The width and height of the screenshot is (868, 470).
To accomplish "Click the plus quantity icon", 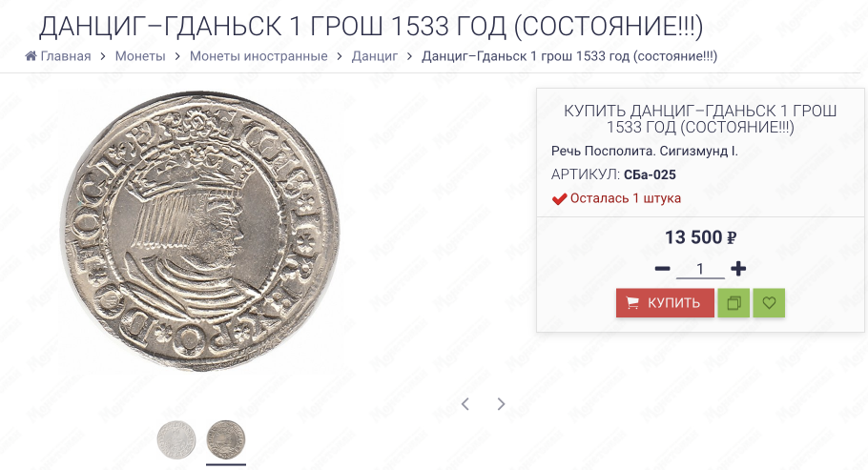I will pos(738,269).
